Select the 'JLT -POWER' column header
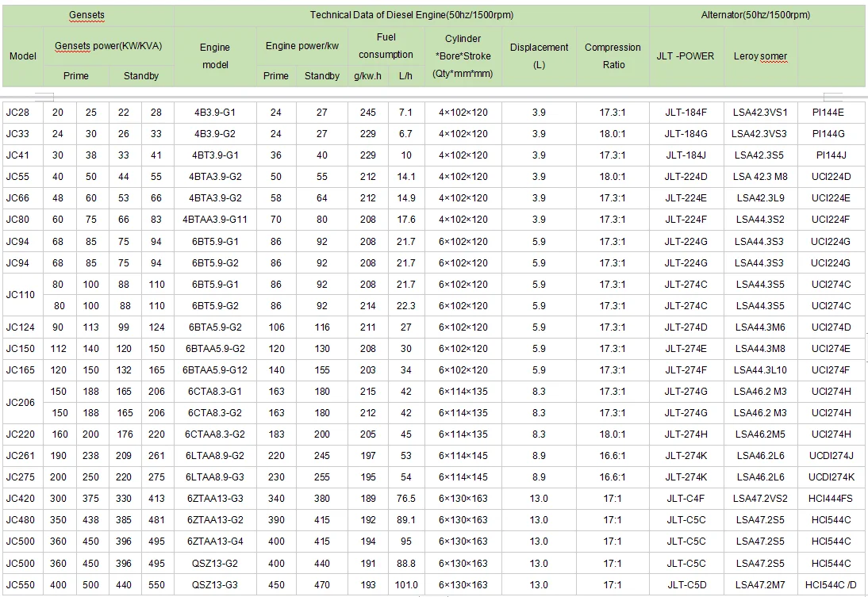The height and width of the screenshot is (597, 868). (686, 56)
